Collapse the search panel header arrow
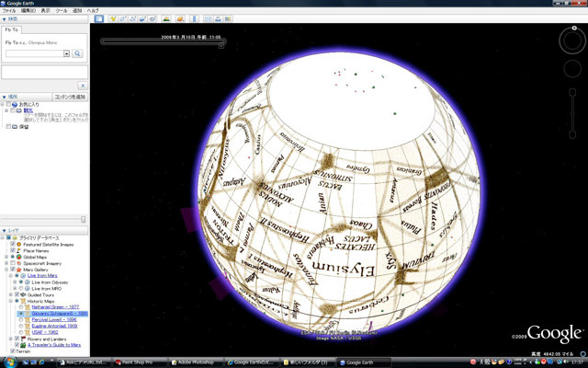Screen dimensions: 588x368 coord(4,19)
